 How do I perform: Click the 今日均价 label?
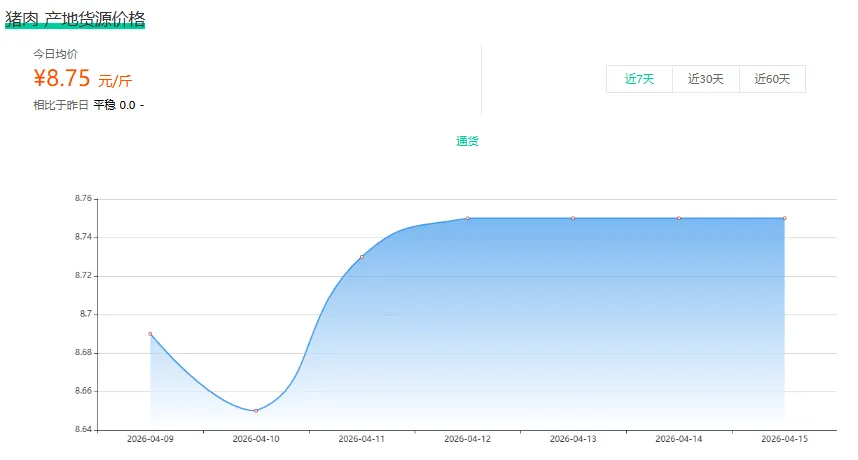coord(55,54)
